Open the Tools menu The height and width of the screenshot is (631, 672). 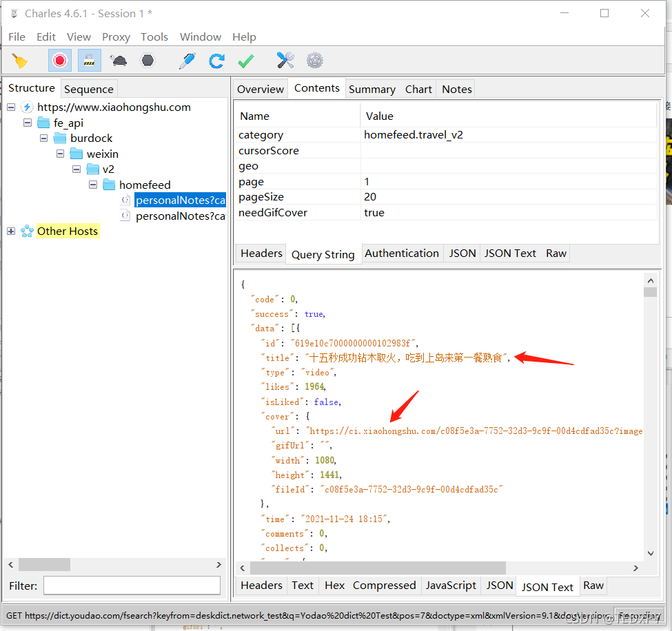coord(154,37)
